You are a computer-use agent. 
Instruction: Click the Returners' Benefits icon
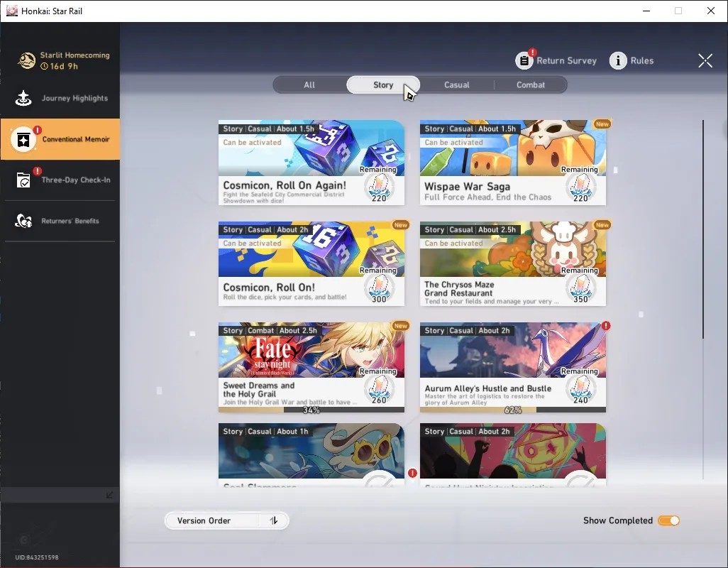tap(23, 221)
